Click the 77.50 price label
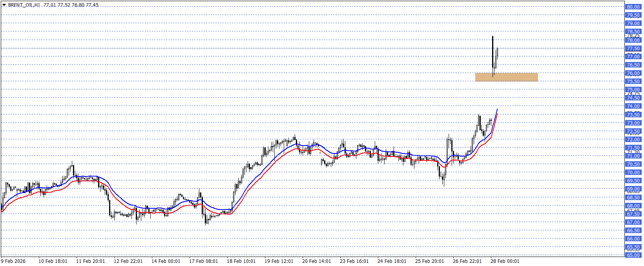 (x=633, y=49)
